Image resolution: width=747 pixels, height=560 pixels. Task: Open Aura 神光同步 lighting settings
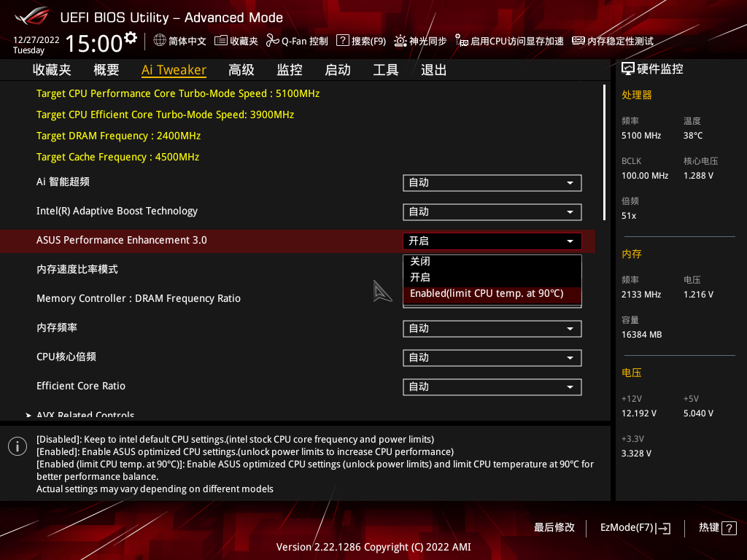pyautogui.click(x=420, y=41)
